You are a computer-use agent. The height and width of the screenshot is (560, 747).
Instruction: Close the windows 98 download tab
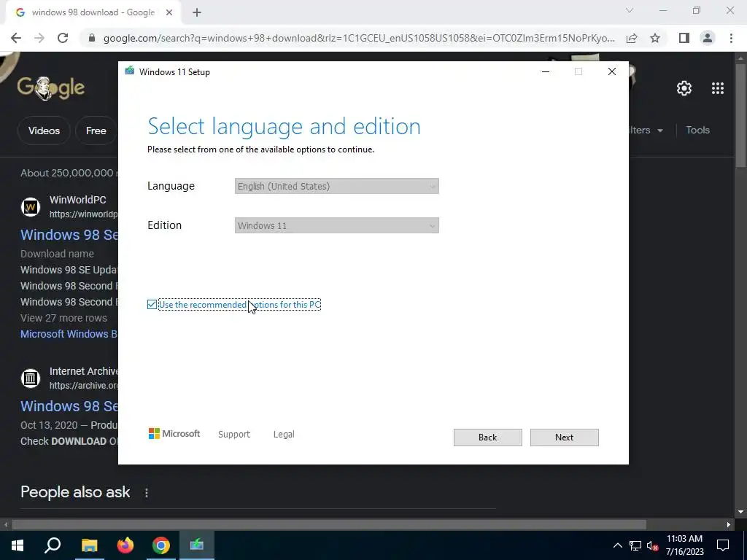(x=169, y=13)
